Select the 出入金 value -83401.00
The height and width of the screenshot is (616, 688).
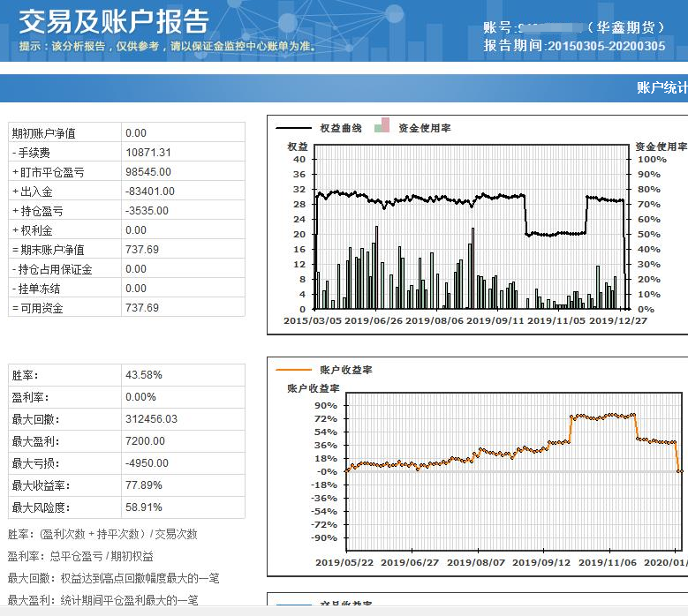point(149,192)
